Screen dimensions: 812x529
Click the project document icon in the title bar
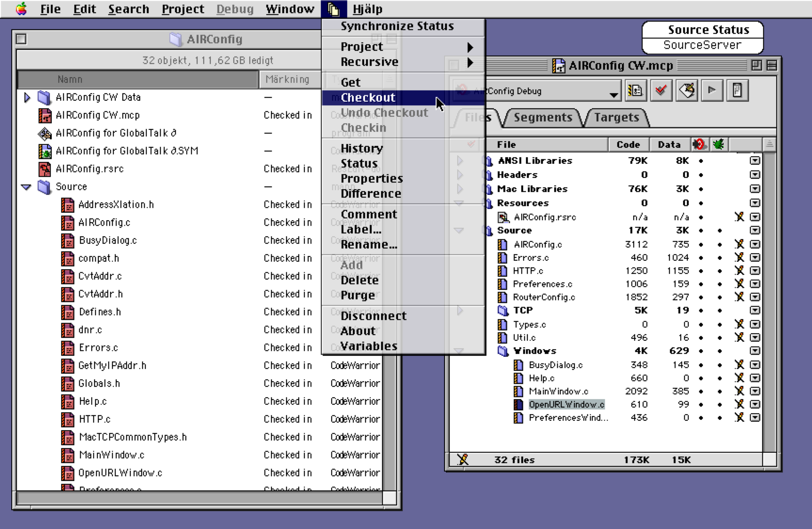pos(558,65)
